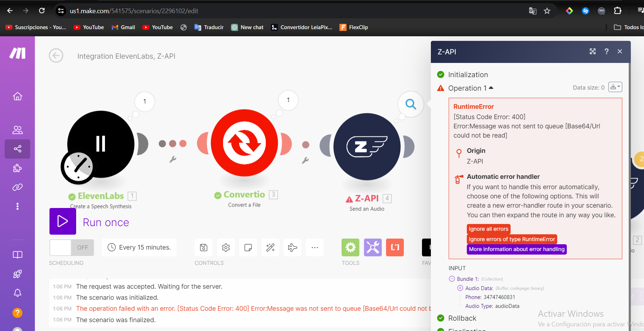Click the Run once play button
This screenshot has width=644, height=331.
(x=63, y=221)
